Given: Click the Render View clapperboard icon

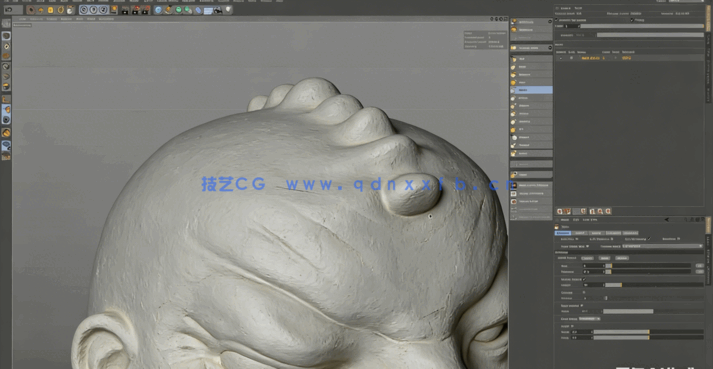Looking at the screenshot, I should point(125,10).
